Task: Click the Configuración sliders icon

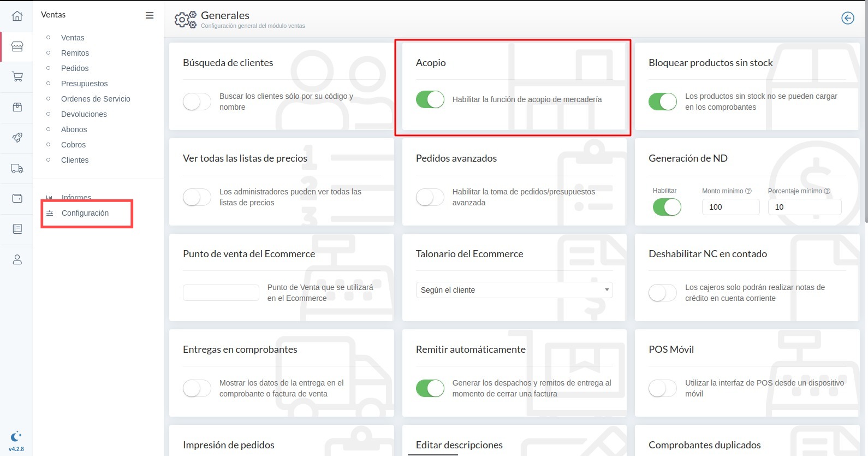Action: pos(50,213)
